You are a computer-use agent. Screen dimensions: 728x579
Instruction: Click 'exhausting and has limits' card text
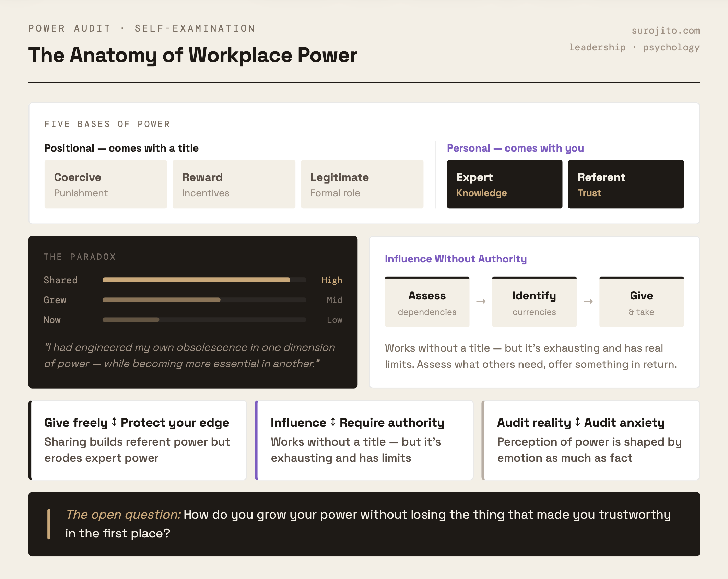click(x=356, y=450)
